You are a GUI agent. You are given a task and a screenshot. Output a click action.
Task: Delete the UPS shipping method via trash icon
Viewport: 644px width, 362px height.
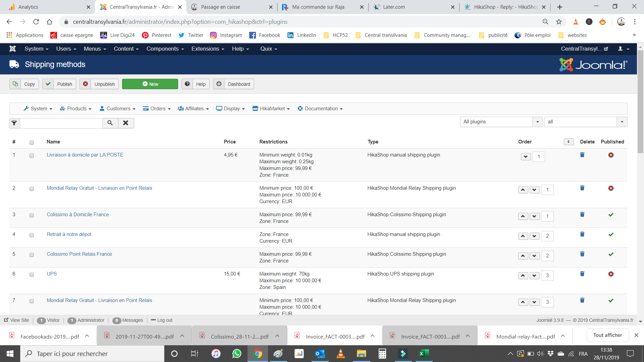pos(582,274)
